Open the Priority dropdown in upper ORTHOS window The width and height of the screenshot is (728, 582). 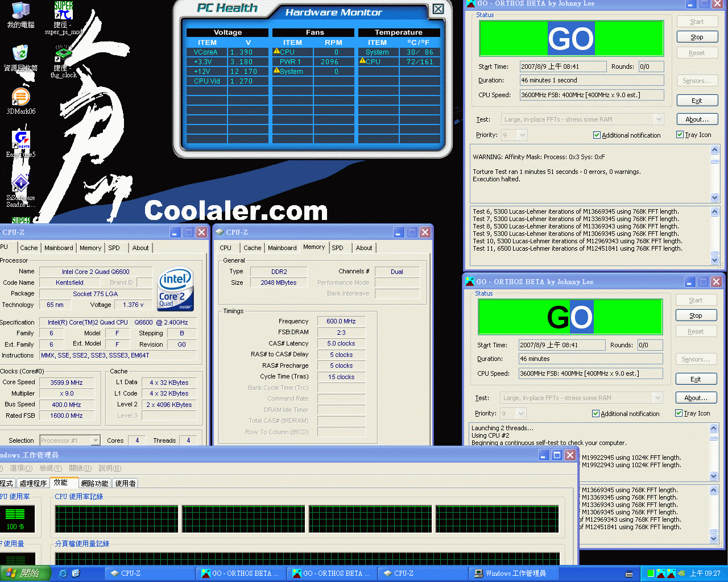[523, 135]
